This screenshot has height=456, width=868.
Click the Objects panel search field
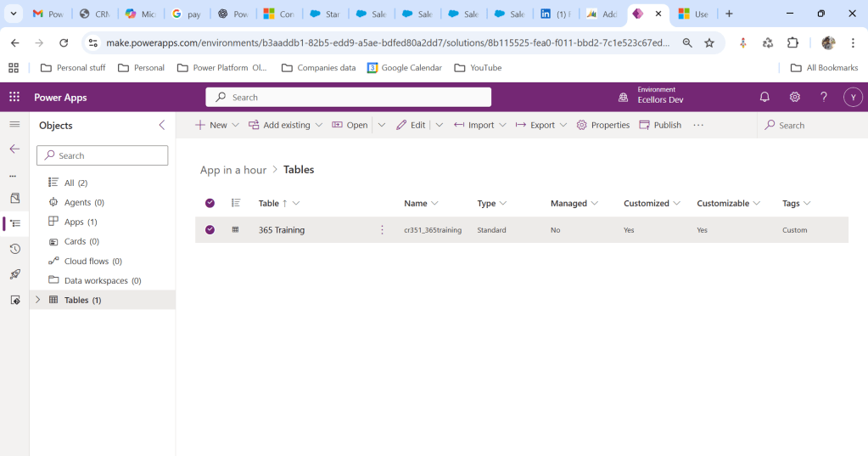point(103,155)
